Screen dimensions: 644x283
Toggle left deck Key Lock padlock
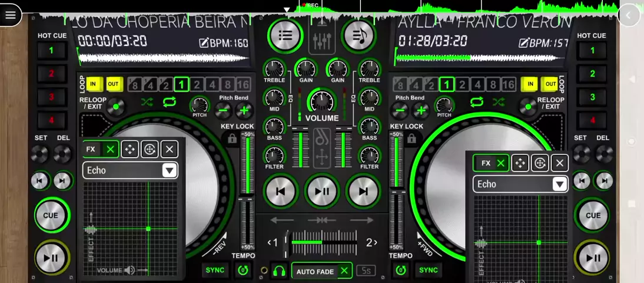point(232,139)
